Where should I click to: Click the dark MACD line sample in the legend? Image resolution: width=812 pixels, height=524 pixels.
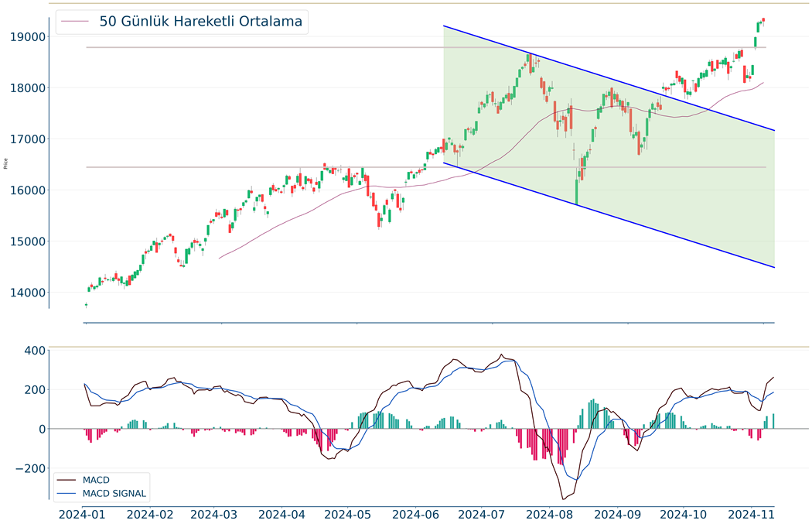[x=65, y=480]
